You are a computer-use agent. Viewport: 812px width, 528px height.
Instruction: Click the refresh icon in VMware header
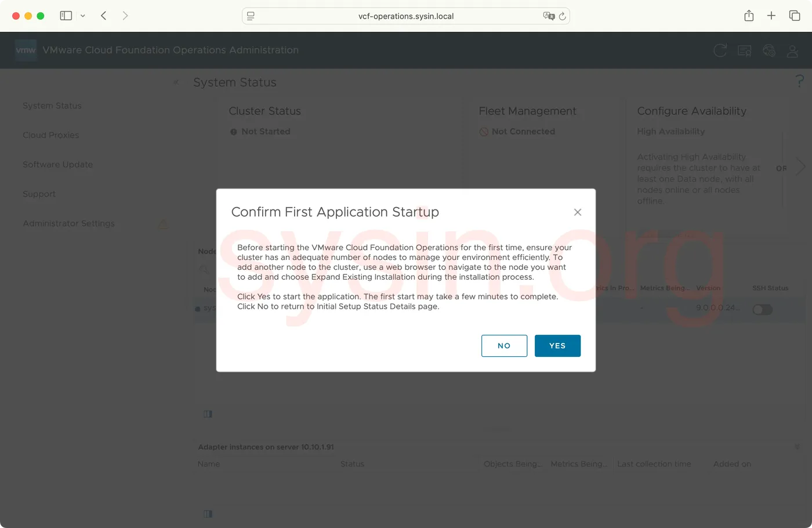click(720, 50)
